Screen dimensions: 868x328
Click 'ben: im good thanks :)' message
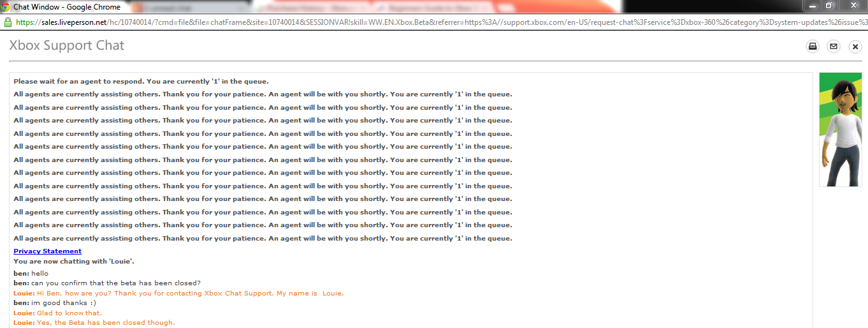55,303
